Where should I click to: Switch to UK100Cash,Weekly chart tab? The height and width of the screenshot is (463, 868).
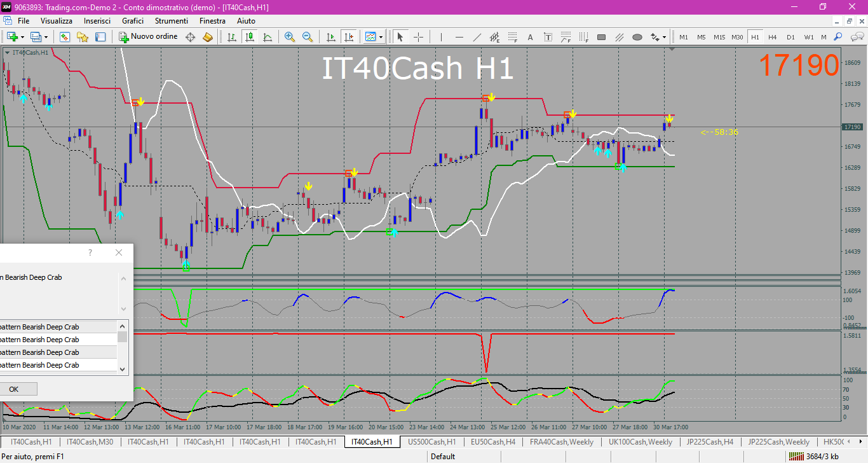[641, 441]
